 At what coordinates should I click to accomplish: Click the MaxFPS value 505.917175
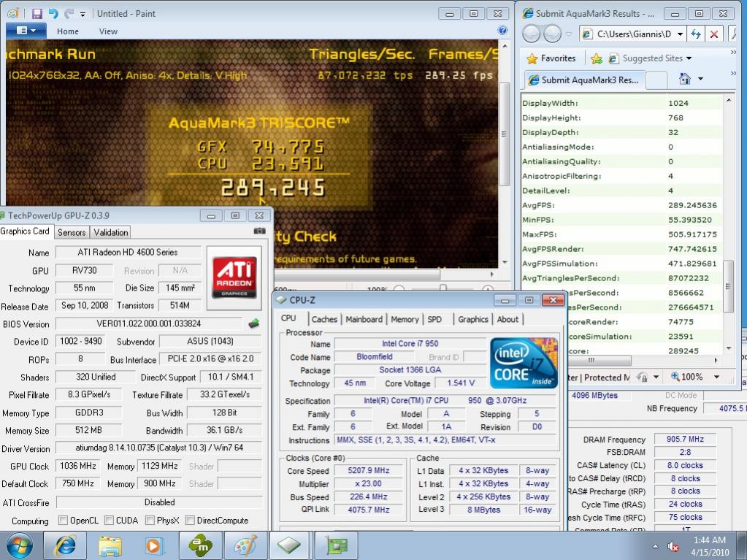[x=692, y=234]
